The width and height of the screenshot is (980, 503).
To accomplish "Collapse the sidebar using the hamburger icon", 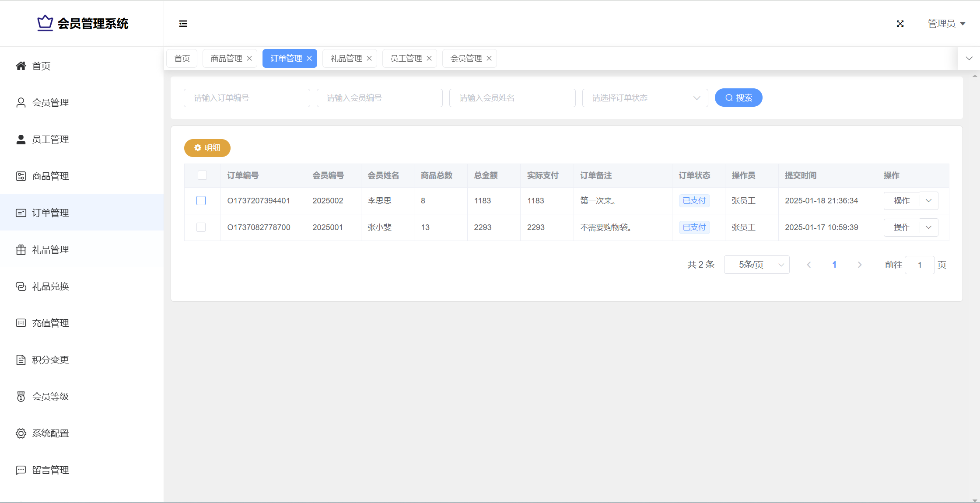I will [x=183, y=24].
